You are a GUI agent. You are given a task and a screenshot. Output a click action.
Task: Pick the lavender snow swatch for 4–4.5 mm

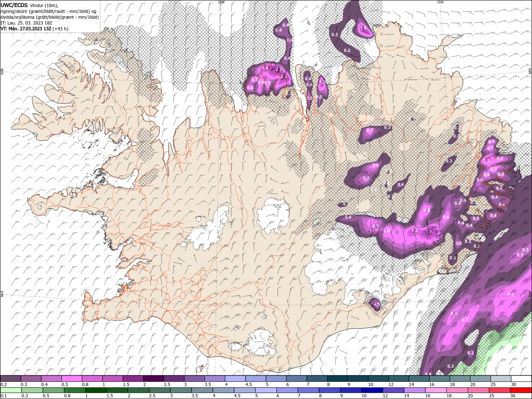coord(235,378)
